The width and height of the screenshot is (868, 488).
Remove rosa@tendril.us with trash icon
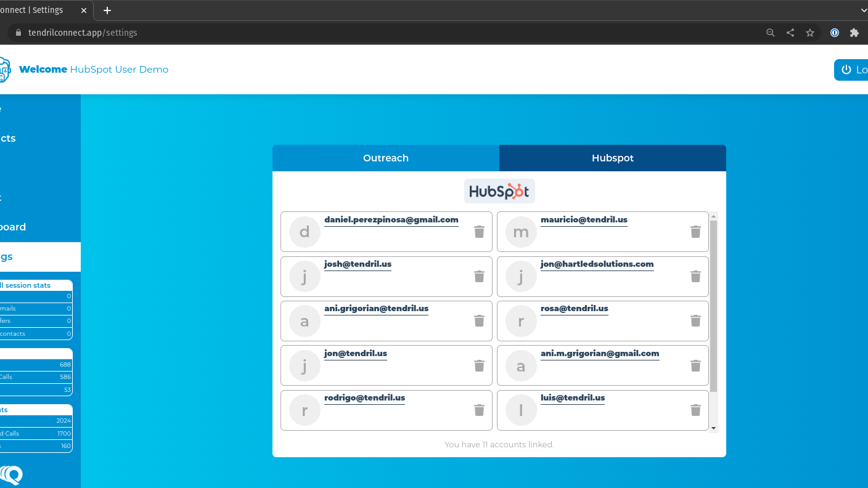point(695,320)
